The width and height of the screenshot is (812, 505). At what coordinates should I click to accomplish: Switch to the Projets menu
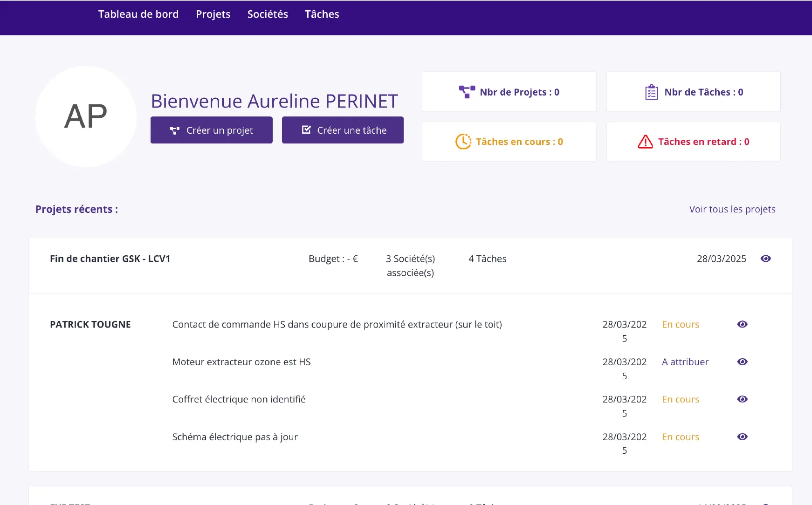pos(213,14)
